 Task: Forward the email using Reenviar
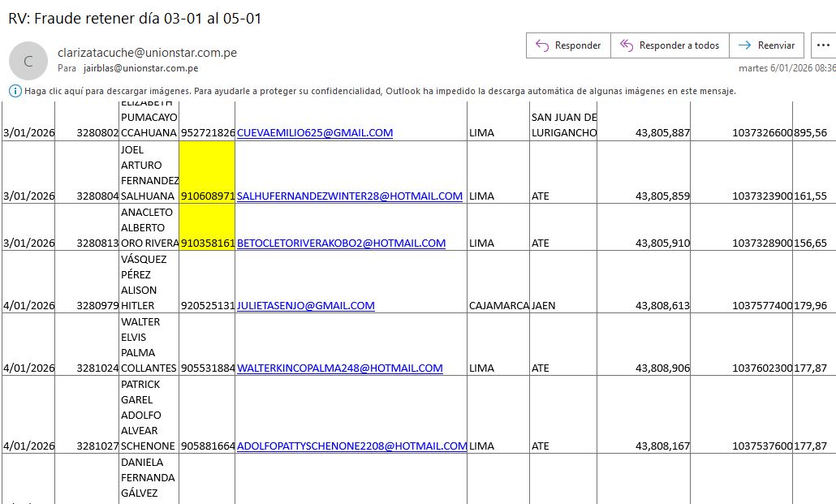(x=767, y=45)
